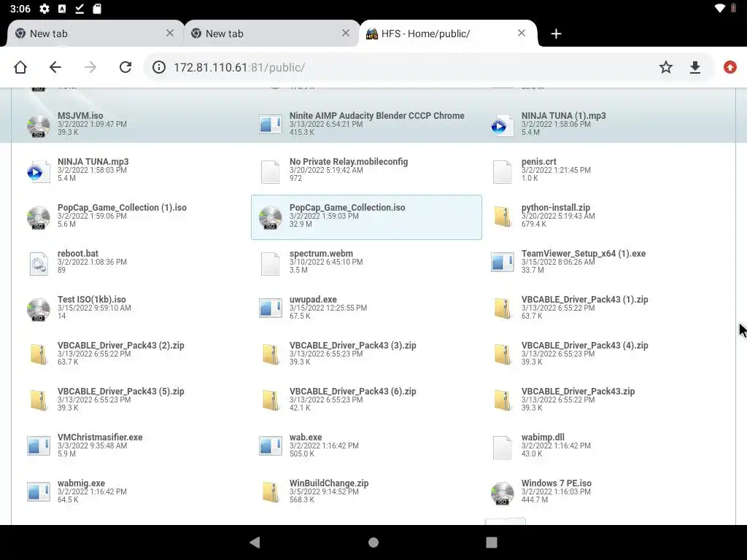This screenshot has height=560, width=747.
Task: Open the PopCap_Game_Collection.iso file link
Action: pos(347,208)
